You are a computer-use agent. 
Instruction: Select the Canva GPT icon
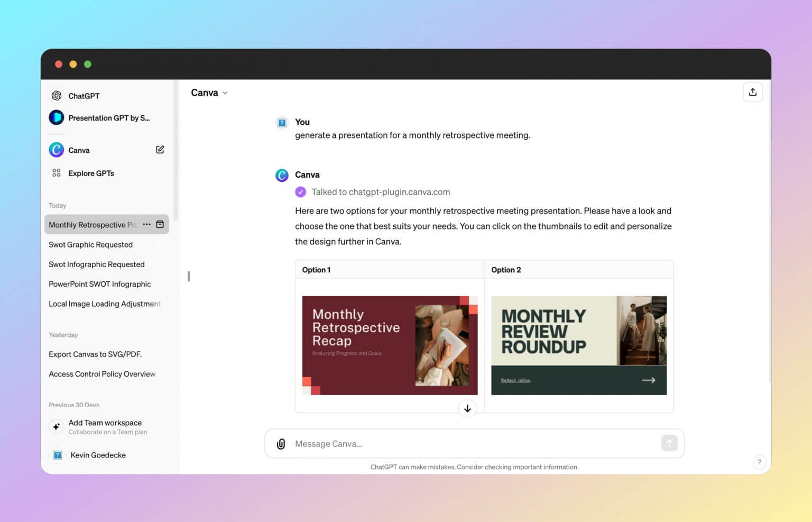click(56, 150)
